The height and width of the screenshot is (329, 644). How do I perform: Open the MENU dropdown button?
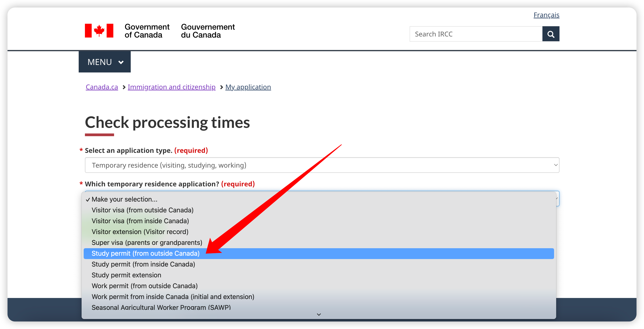pyautogui.click(x=104, y=62)
